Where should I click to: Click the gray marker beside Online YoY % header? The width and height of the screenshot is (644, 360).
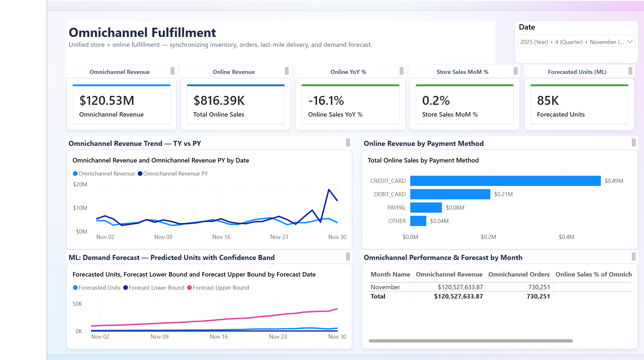(401, 71)
